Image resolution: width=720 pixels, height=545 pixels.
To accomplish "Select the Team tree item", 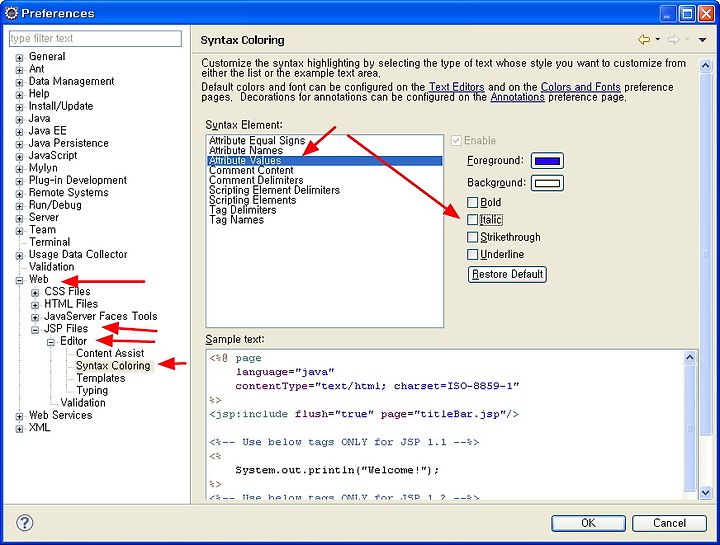I will [42, 230].
